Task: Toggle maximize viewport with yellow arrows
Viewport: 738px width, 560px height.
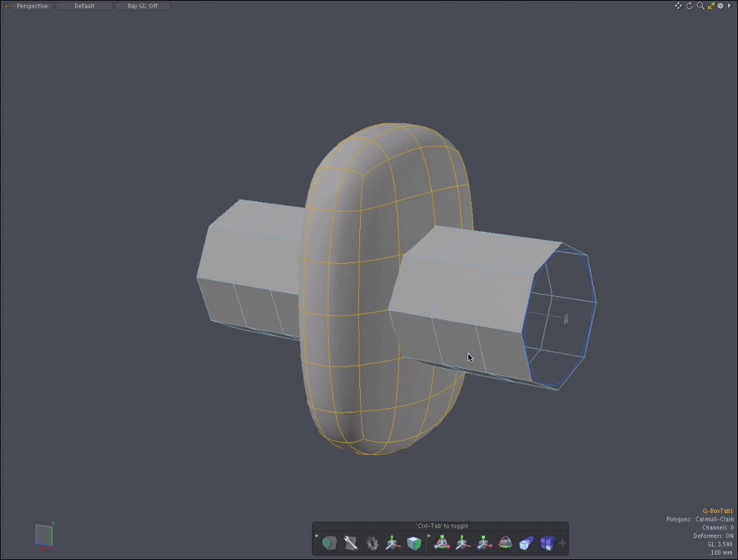Action: (x=711, y=6)
